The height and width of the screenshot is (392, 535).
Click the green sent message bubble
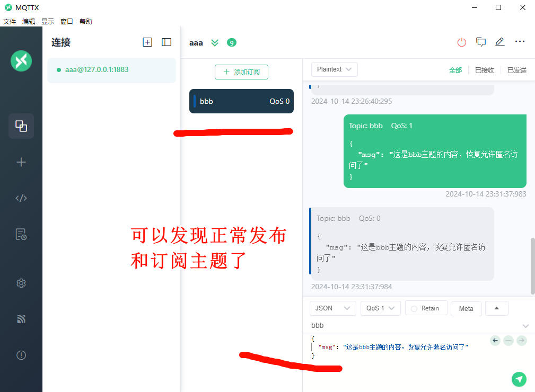coord(435,151)
